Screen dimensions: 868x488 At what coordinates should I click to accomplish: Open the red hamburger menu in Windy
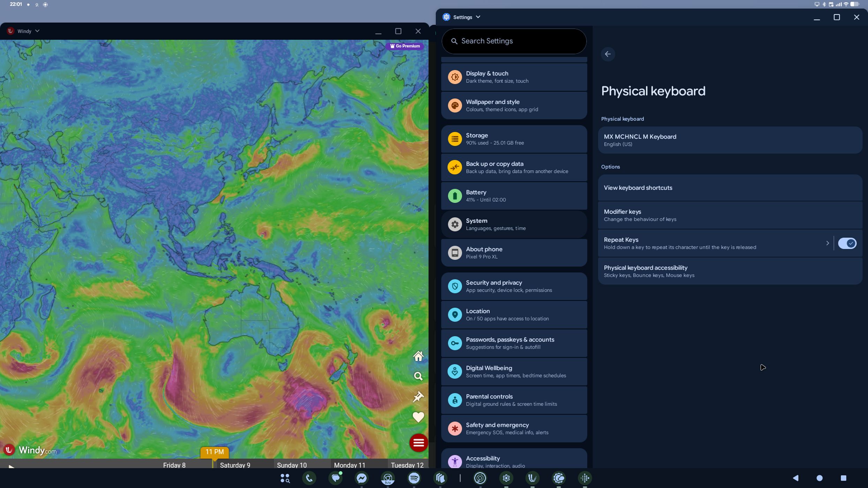[418, 443]
